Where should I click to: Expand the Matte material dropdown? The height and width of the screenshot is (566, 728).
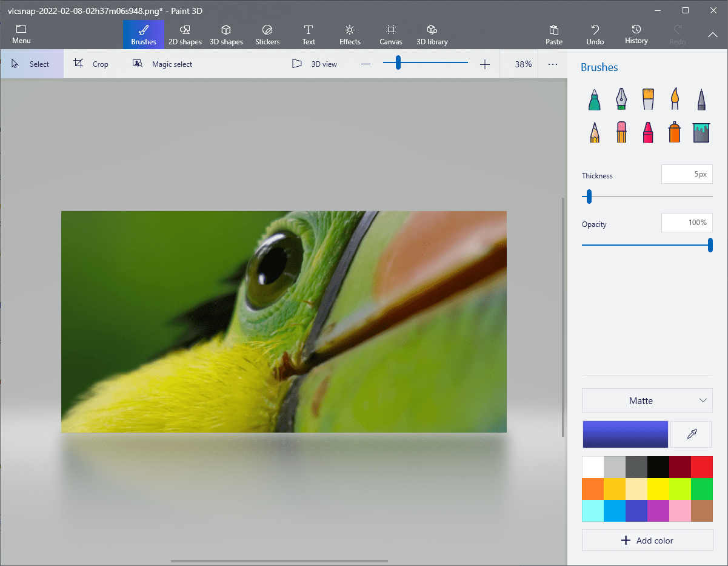(x=647, y=400)
